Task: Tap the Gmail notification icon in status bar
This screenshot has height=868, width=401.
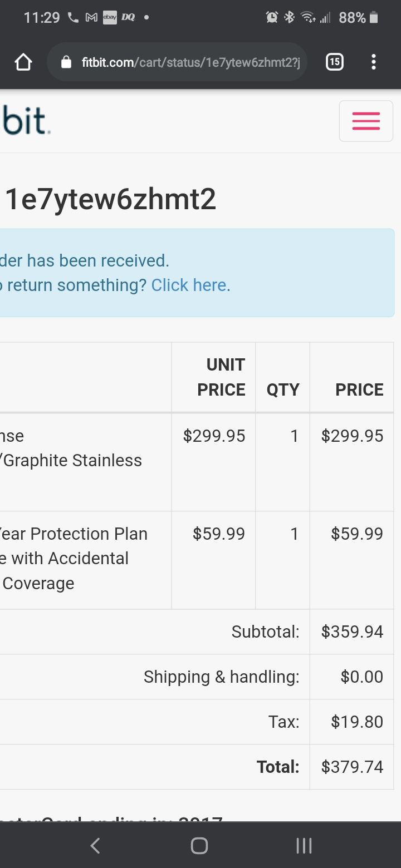Action: coord(91,18)
